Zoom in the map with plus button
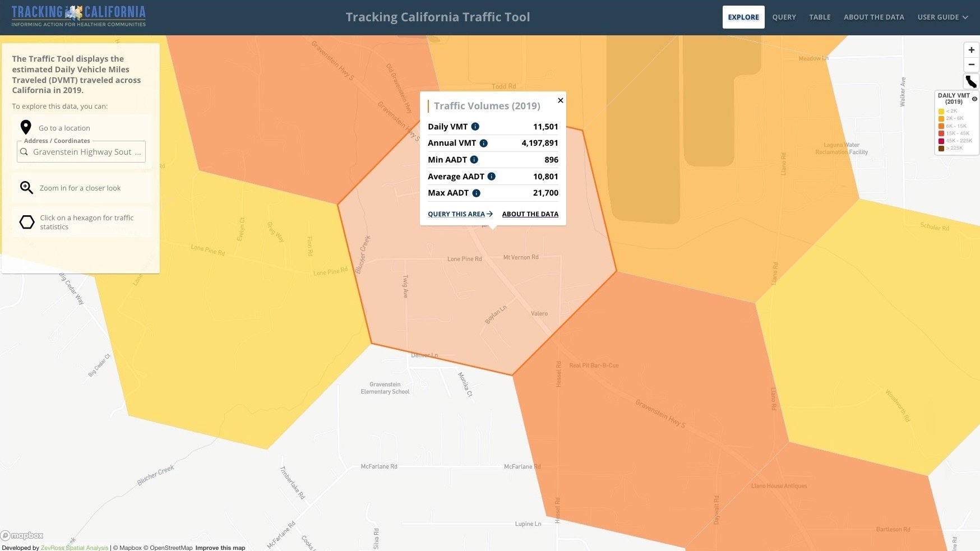The height and width of the screenshot is (551, 980). pos(971,50)
